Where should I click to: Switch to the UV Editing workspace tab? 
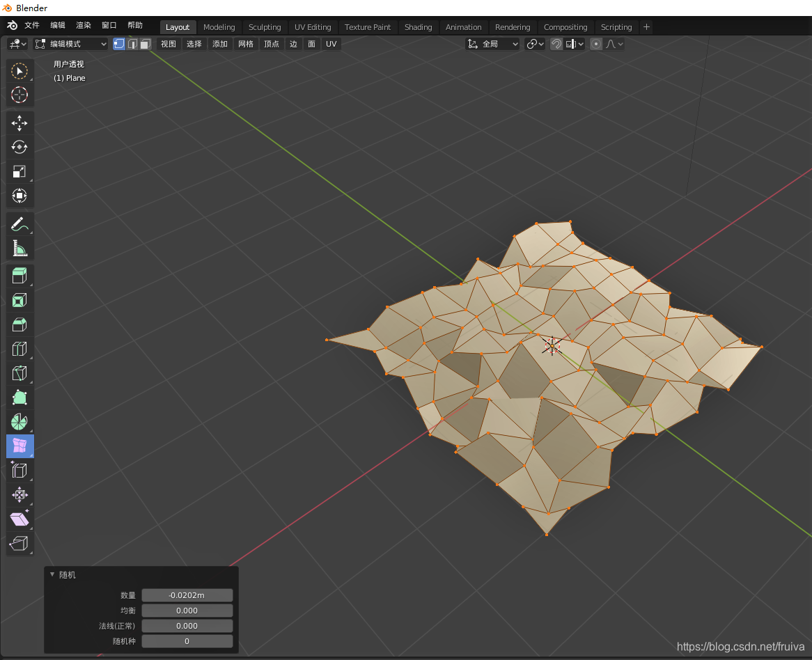click(x=313, y=27)
